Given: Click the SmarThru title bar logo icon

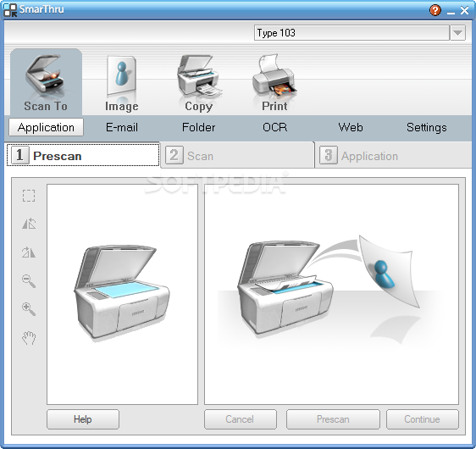Looking at the screenshot, I should click(x=10, y=9).
